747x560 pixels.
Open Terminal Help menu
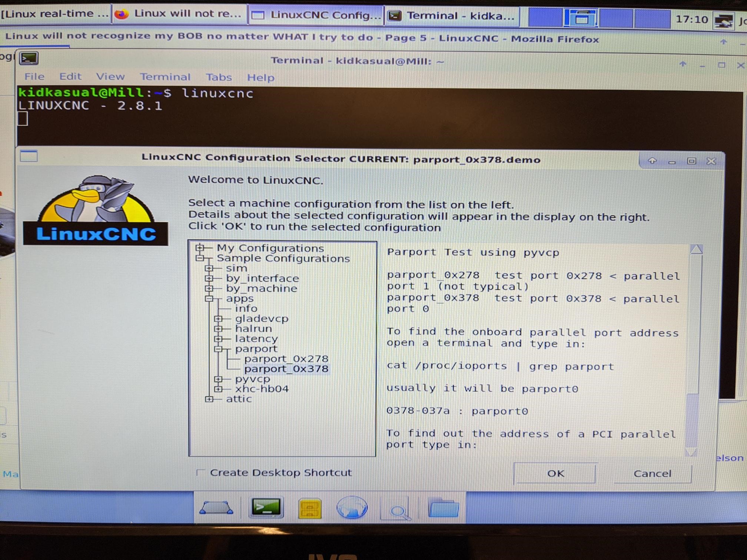[261, 77]
